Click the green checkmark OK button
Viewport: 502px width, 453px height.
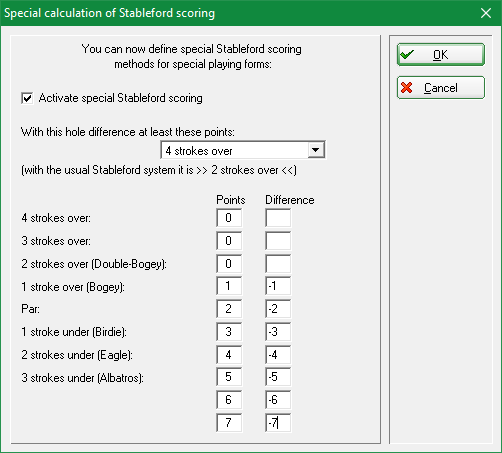click(x=441, y=54)
